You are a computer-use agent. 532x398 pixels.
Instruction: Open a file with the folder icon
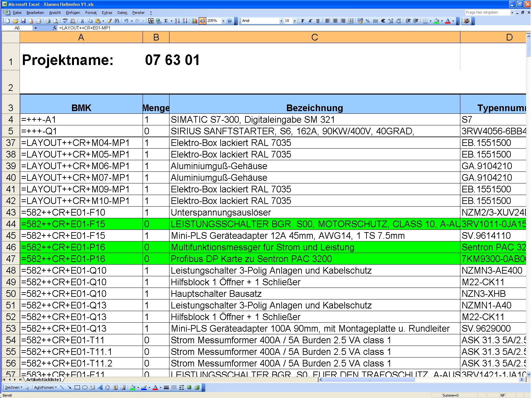point(16,21)
